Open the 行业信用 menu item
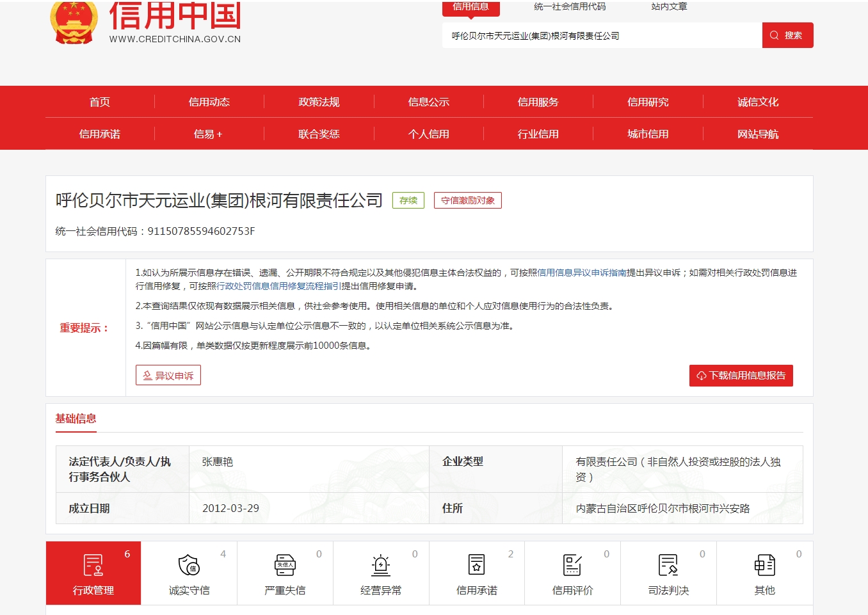The width and height of the screenshot is (868, 615). (x=538, y=134)
